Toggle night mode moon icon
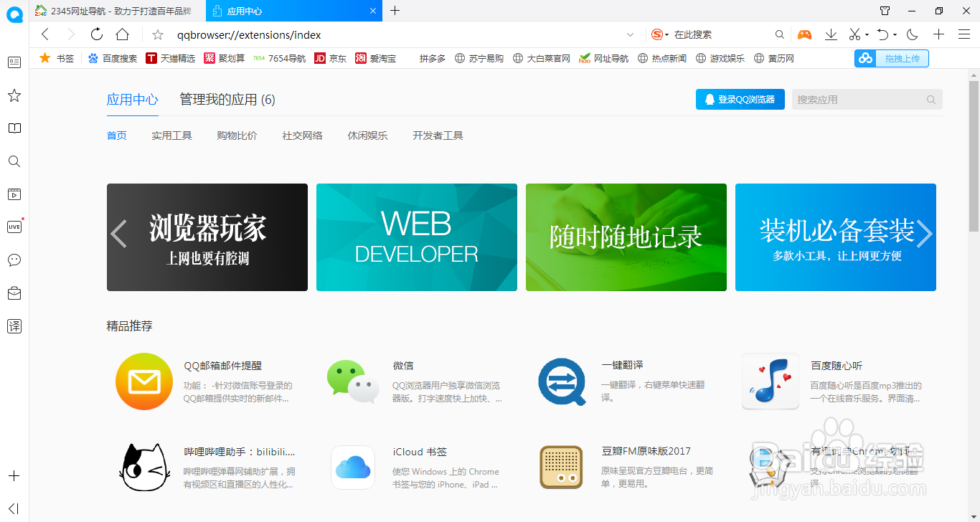980x522 pixels. coord(913,34)
